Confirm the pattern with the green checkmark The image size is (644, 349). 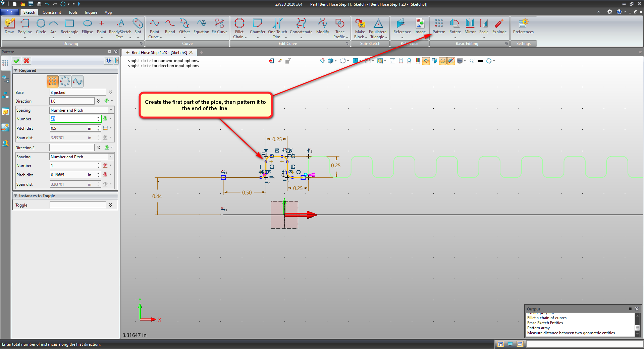pyautogui.click(x=16, y=61)
